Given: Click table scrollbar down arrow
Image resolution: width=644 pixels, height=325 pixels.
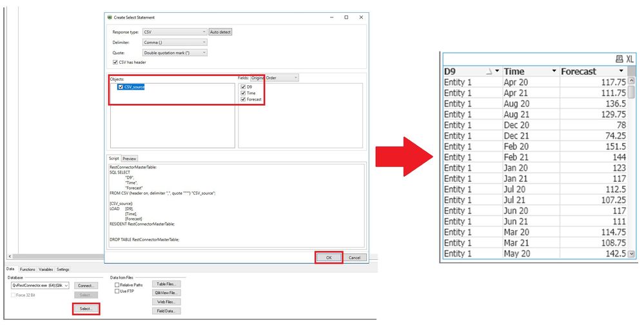Looking at the screenshot, I should tap(632, 254).
